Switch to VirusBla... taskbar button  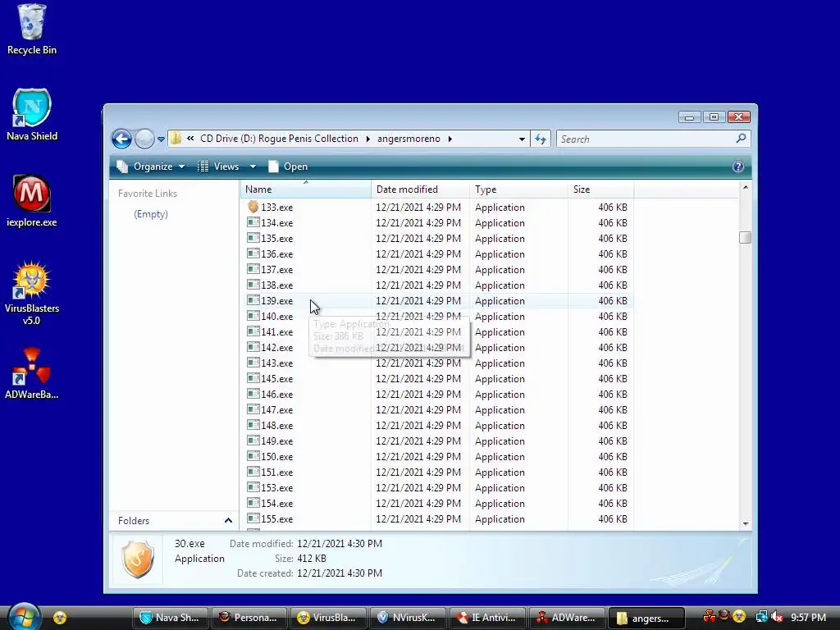coord(328,618)
